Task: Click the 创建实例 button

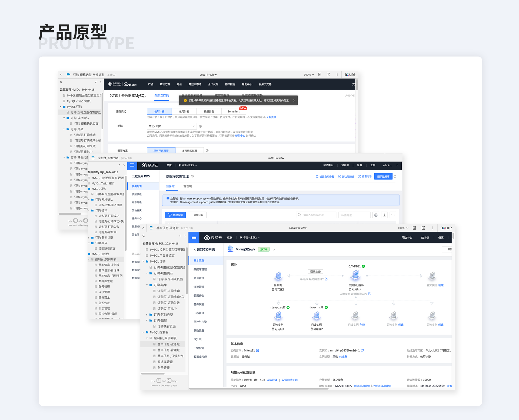Action: click(175, 215)
